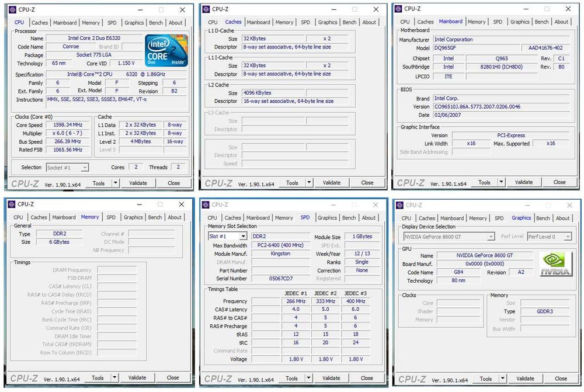Click the '80 nm' GPU technology value
Image resolution: width=584 pixels, height=392 pixels.
[459, 280]
